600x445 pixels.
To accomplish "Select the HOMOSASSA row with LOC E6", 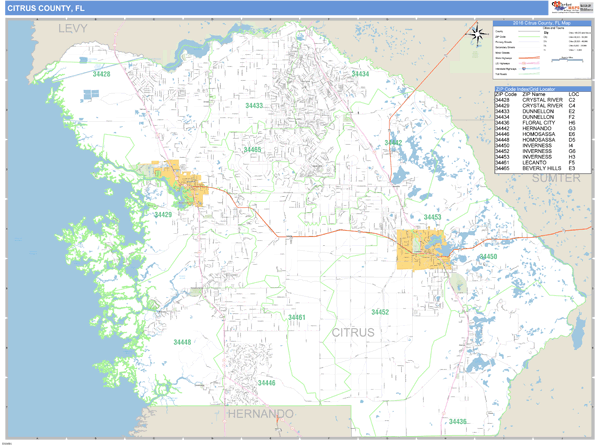I will 543,134.
